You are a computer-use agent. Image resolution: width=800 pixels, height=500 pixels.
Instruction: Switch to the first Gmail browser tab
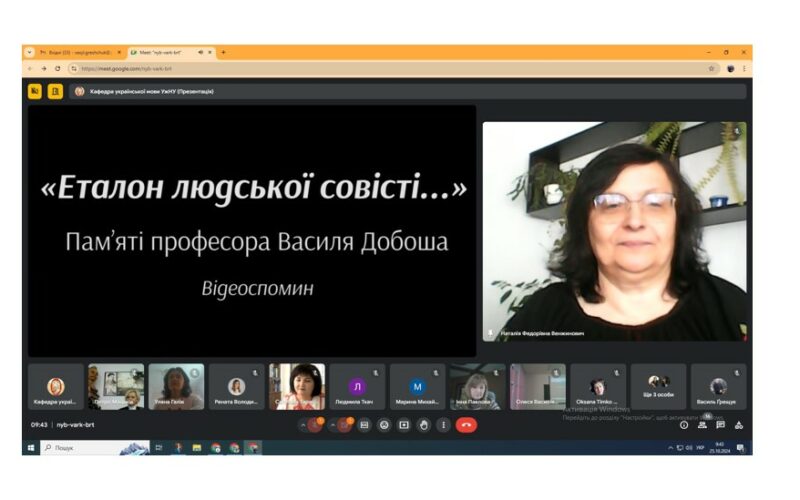(x=78, y=52)
